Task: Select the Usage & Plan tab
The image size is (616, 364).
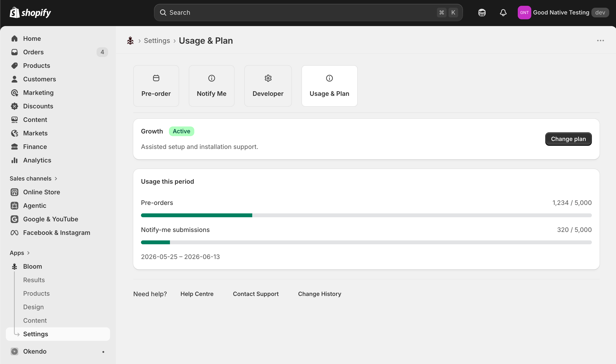Action: (329, 86)
